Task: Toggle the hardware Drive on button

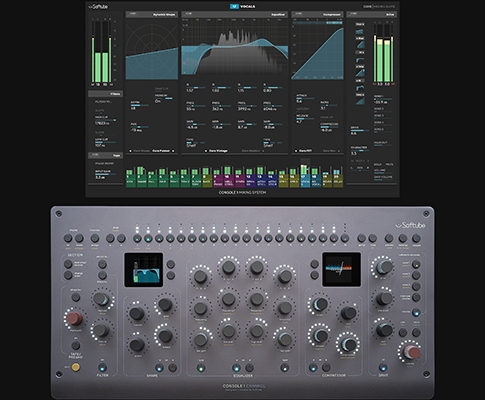Action: (x=383, y=368)
